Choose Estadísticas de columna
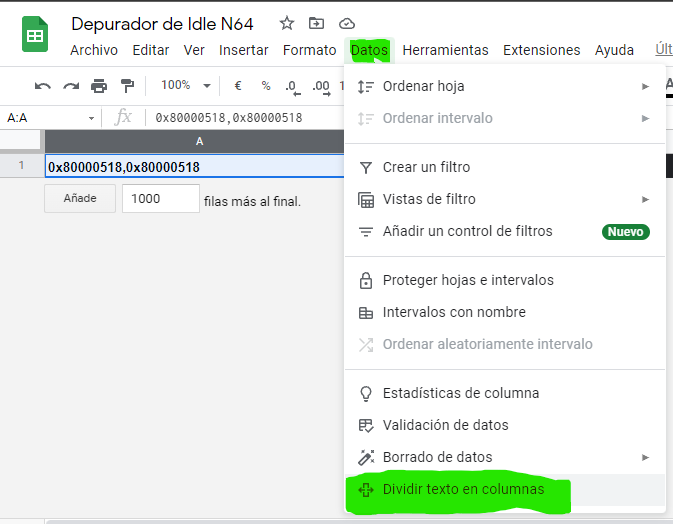 (x=505, y=393)
